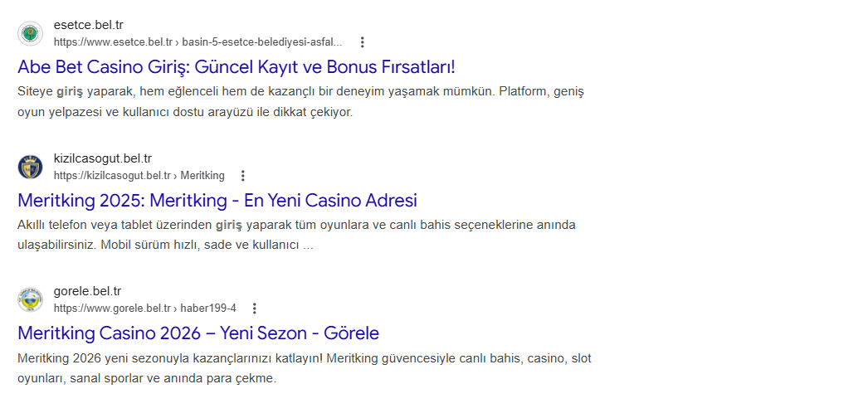This screenshot has width=868, height=418.
Task: Open the "Meritking Casino 2026 – Yeni Sezon" result
Action: tap(198, 333)
